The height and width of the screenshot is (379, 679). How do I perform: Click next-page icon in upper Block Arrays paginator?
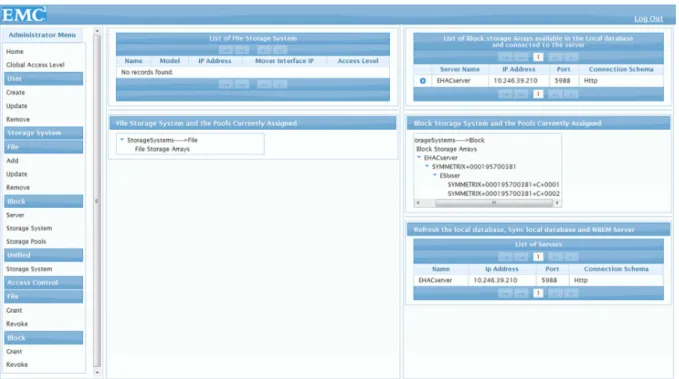tap(555, 57)
